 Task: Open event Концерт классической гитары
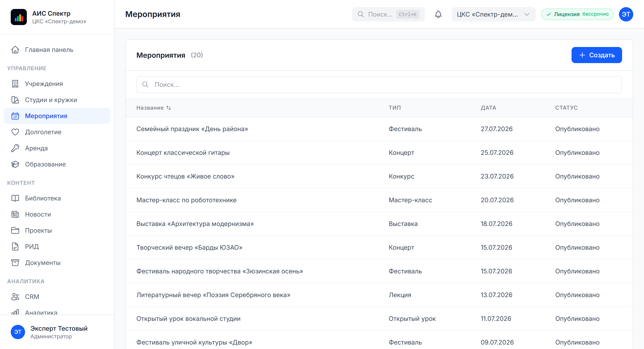click(x=379, y=153)
